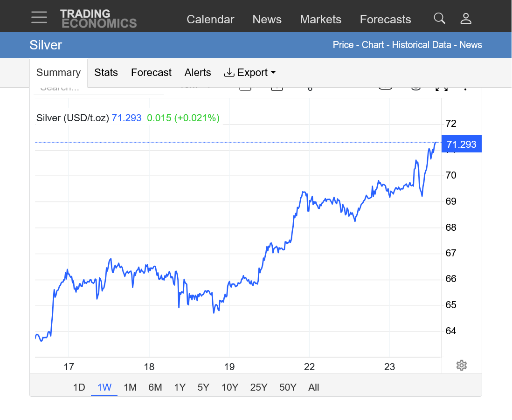Open chart settings gear icon

[461, 365]
